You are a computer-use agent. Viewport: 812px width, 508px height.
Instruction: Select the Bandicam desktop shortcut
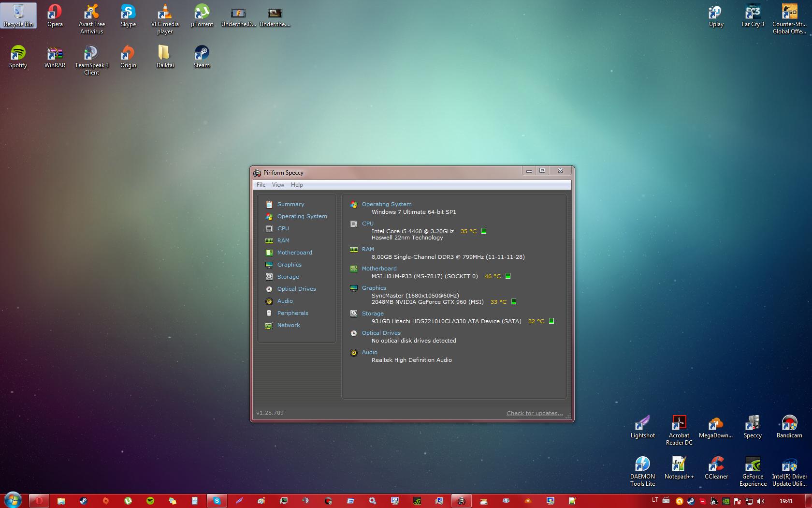point(789,427)
